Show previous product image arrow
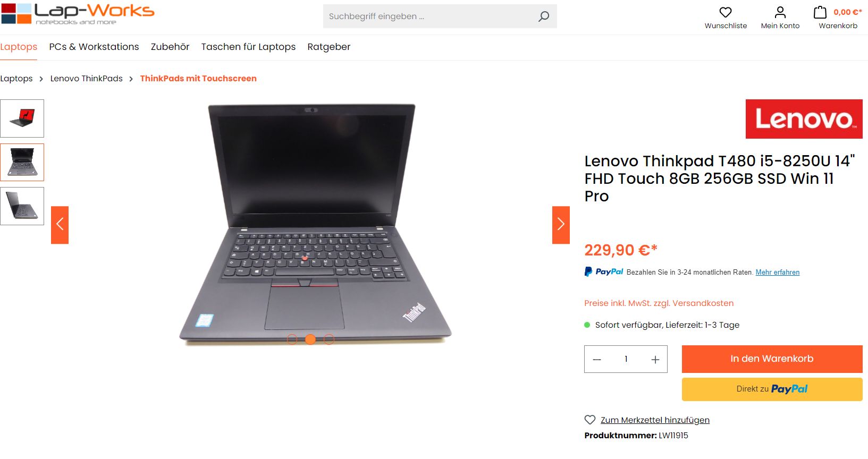Image resolution: width=868 pixels, height=459 pixels. click(60, 225)
